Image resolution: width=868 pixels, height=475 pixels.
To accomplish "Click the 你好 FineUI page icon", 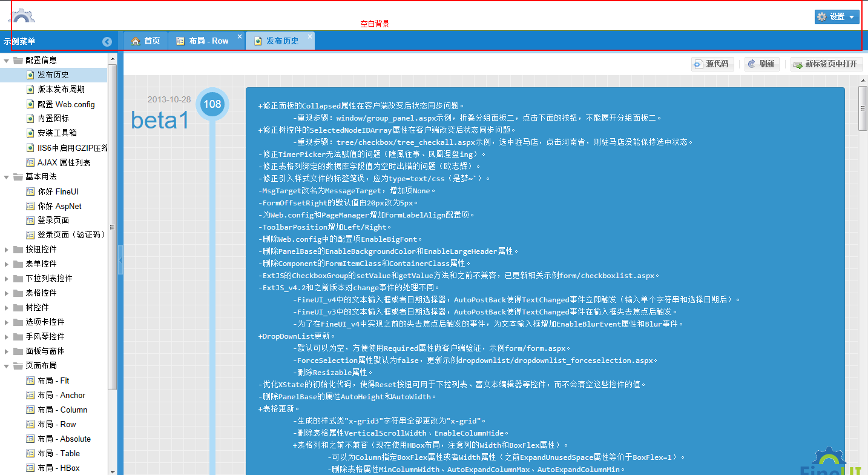I will pos(30,191).
